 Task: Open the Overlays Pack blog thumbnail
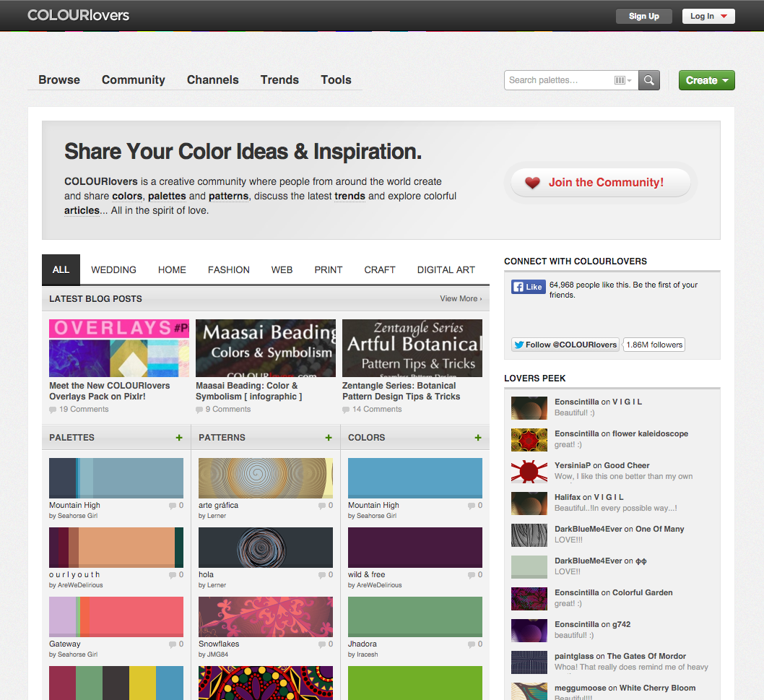click(x=119, y=348)
